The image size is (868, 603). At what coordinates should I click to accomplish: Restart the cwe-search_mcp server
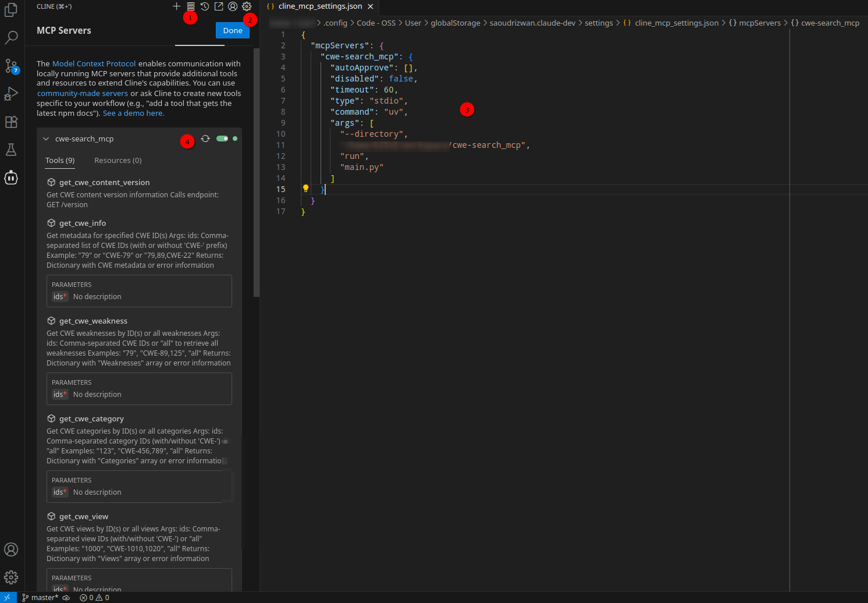click(x=205, y=139)
